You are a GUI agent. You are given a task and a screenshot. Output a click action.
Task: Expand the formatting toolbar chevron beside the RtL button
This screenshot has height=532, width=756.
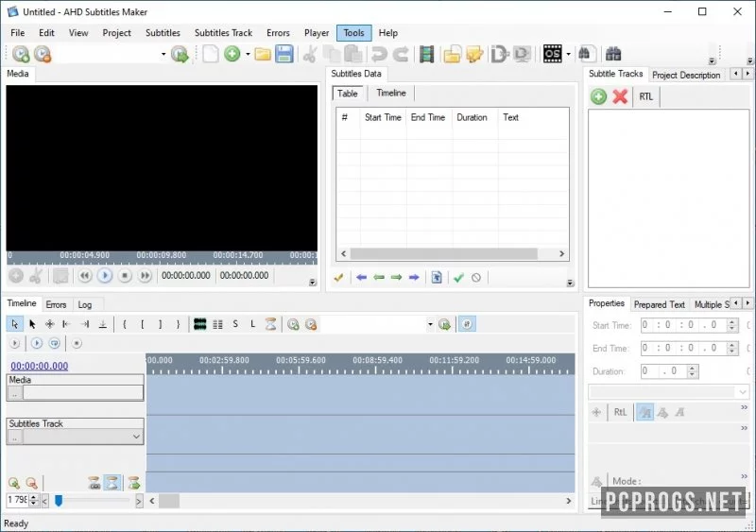point(744,407)
